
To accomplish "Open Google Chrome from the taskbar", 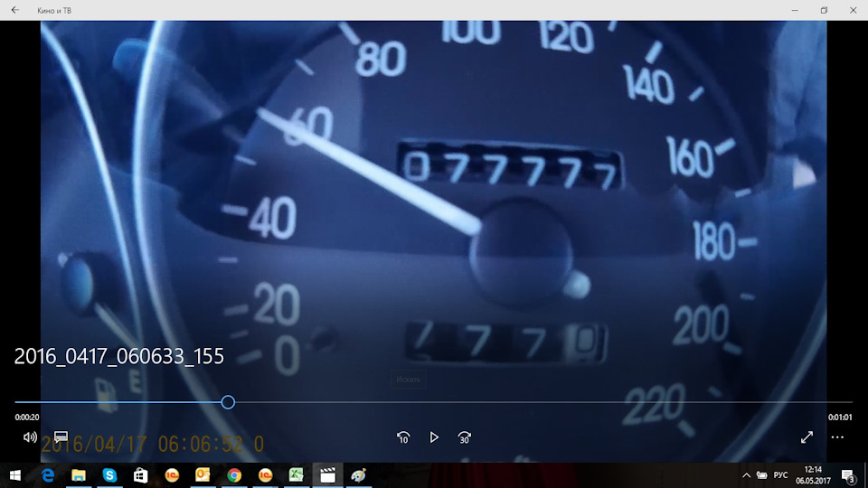I will point(234,475).
